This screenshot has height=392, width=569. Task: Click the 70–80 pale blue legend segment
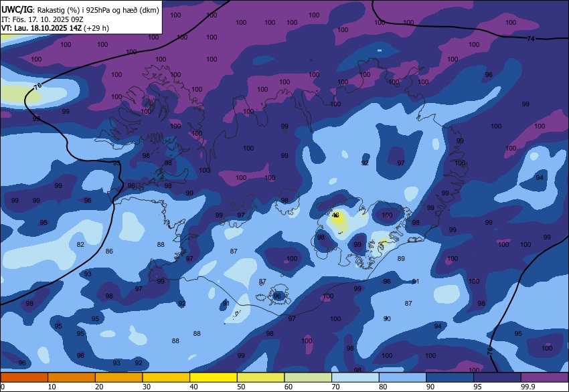pos(355,377)
